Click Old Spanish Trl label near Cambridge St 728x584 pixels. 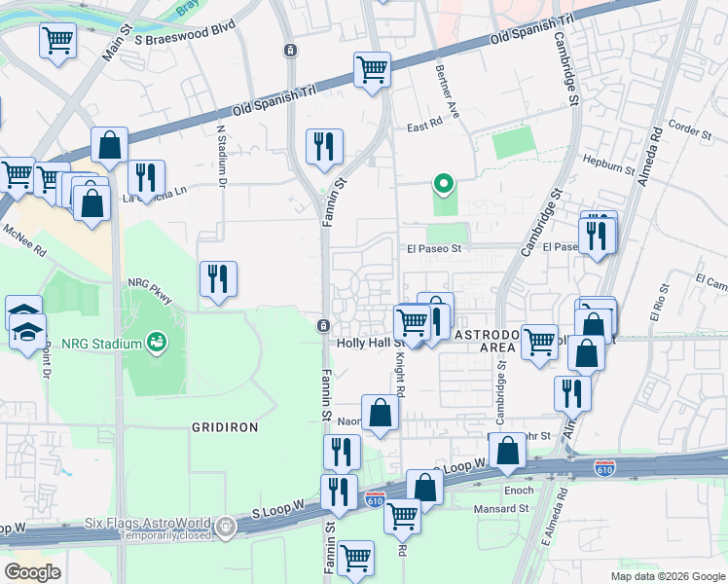[x=532, y=29]
